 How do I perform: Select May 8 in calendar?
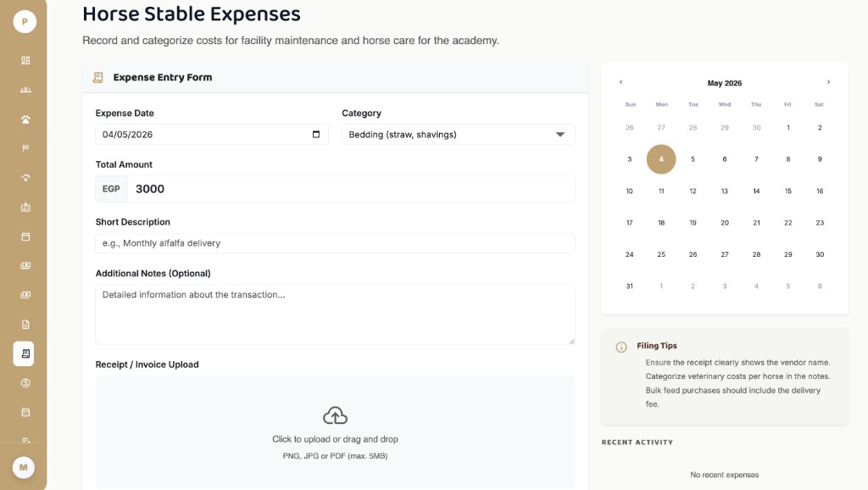tap(787, 159)
